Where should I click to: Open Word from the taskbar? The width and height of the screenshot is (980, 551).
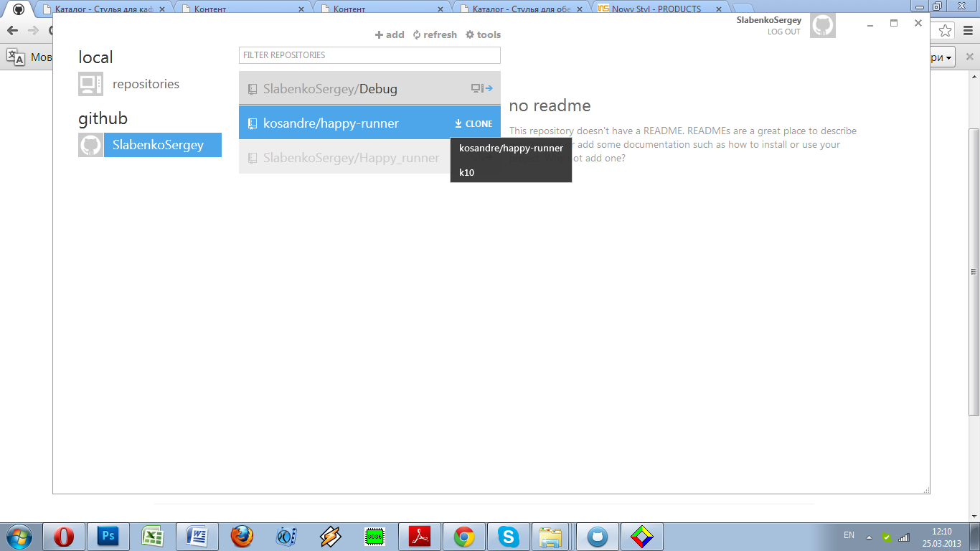pos(197,537)
